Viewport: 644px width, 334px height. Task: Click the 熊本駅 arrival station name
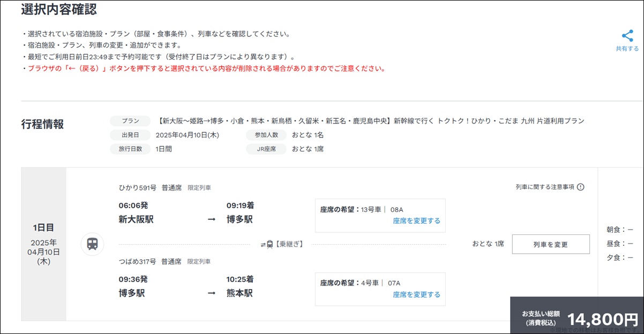tap(239, 293)
